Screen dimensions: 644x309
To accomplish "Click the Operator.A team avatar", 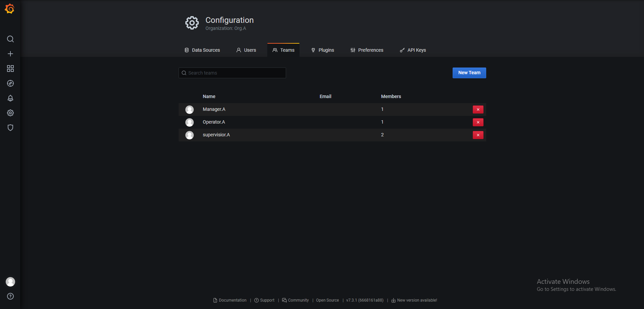I will coord(190,122).
